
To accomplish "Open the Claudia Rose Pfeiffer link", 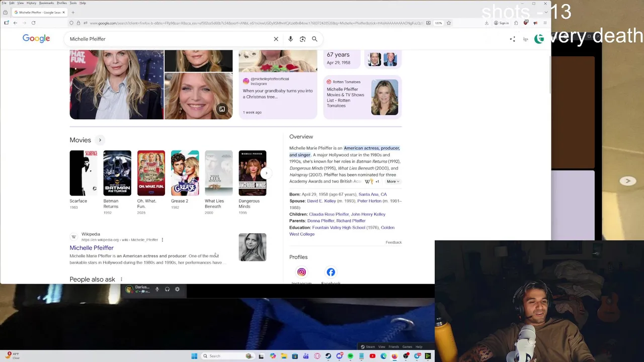I will point(329,214).
